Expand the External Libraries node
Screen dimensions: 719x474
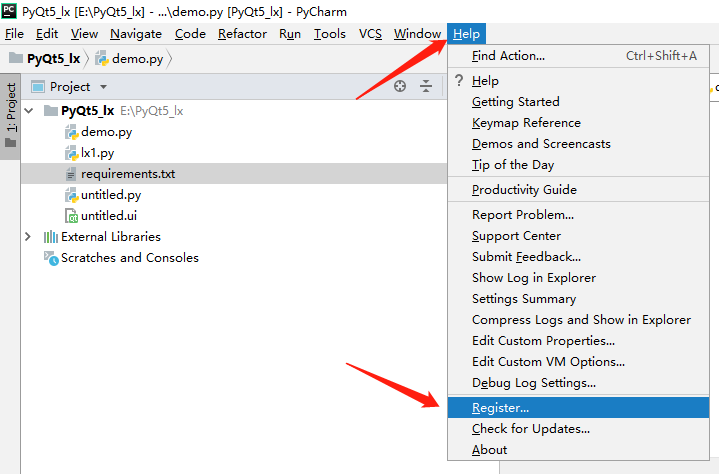pos(27,237)
